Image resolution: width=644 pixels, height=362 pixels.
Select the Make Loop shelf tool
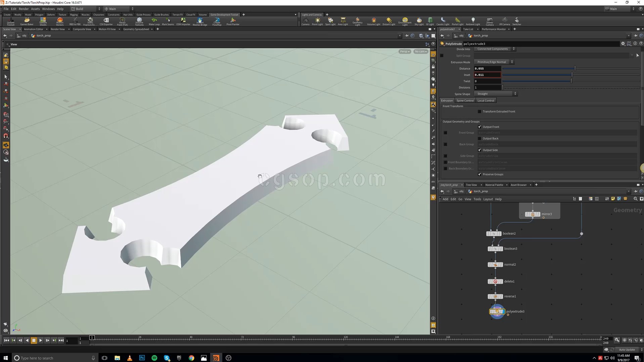[154, 21]
